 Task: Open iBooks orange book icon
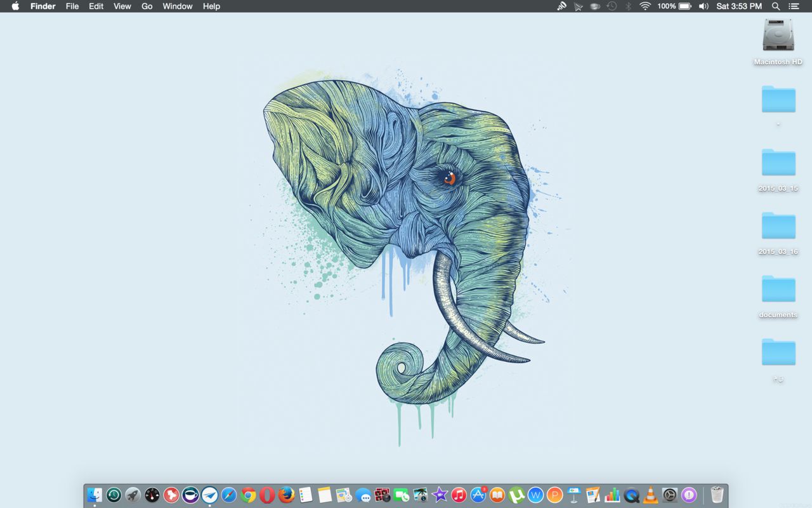(x=497, y=495)
